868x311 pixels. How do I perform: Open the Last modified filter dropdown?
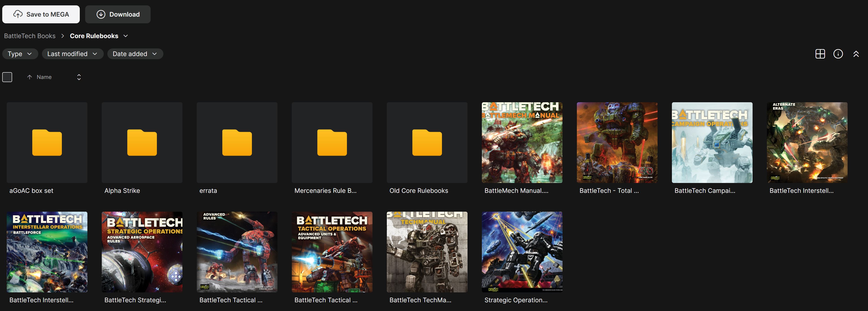[72, 54]
